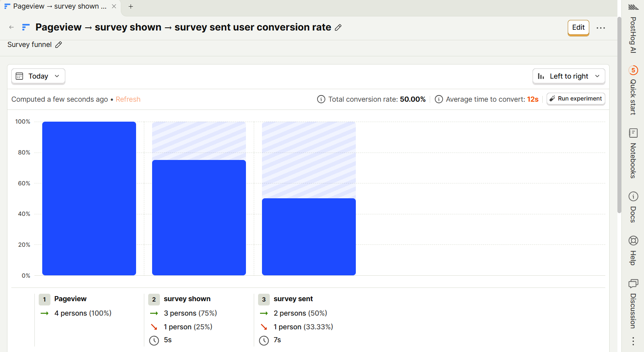Click the pencil next to Survey funnel description

(59, 45)
